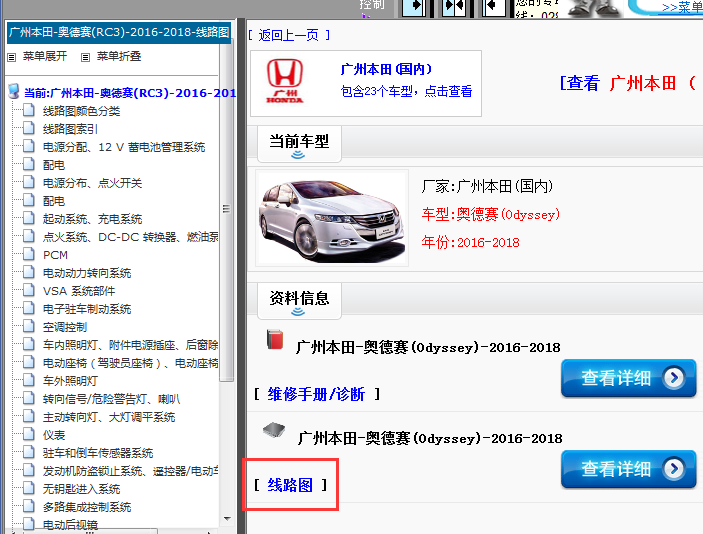Viewport: 703px width, 534px height.
Task: Click the computer icon at tree root
Action: click(x=14, y=91)
